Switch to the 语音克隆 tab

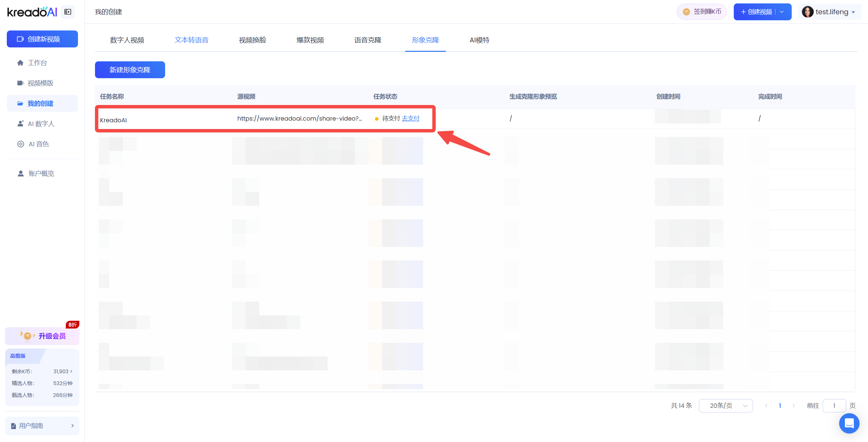[x=368, y=40]
